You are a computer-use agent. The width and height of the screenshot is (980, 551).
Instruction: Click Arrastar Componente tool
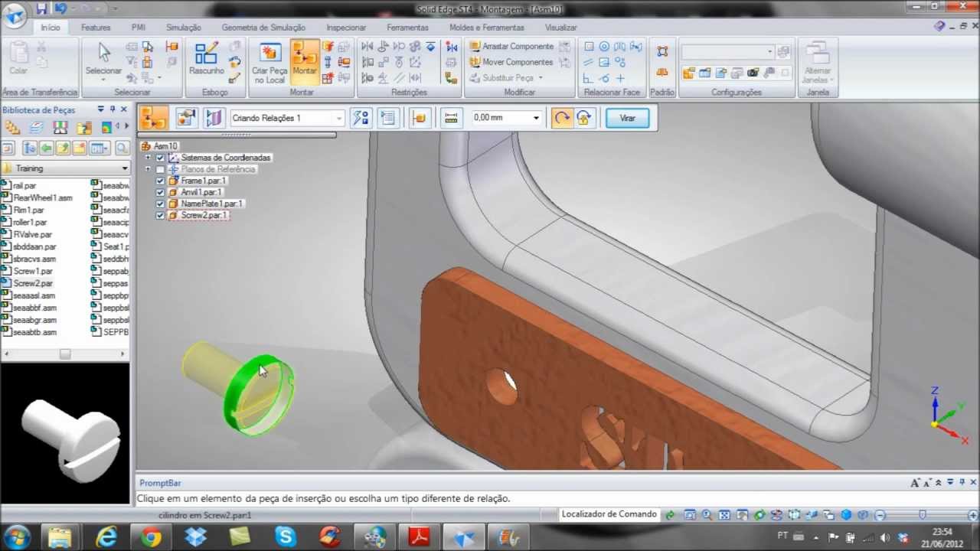(x=511, y=47)
